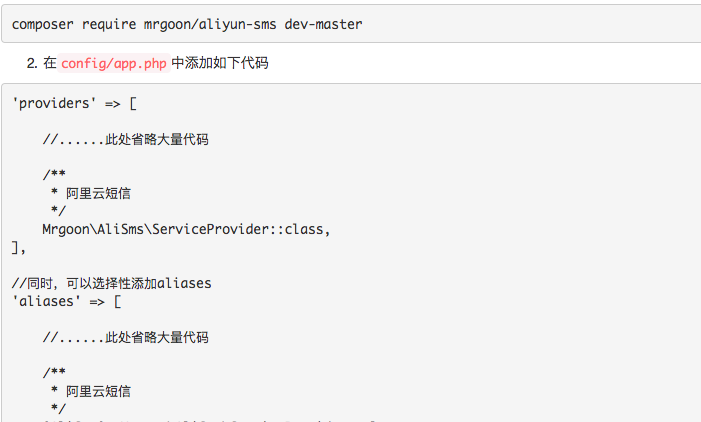The height and width of the screenshot is (422, 701).
Task: Click the composer require command line
Action: click(187, 25)
